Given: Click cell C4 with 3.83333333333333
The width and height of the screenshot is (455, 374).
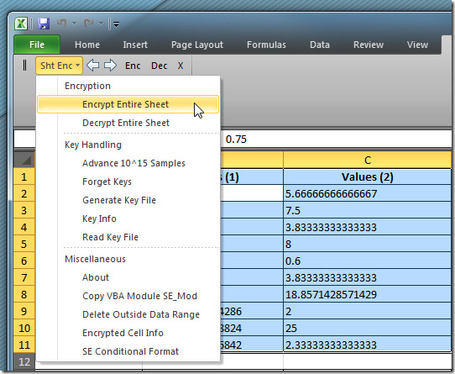Looking at the screenshot, I should click(x=367, y=227).
